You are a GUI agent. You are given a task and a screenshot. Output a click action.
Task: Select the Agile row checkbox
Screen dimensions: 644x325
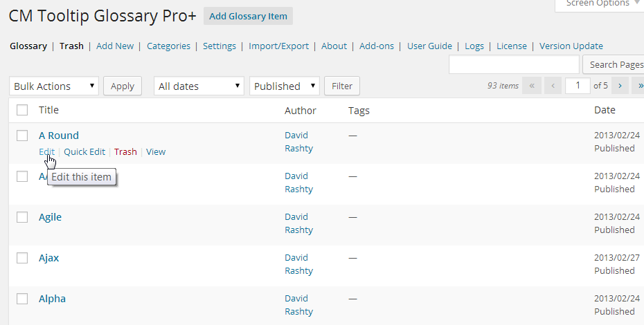[x=22, y=217]
